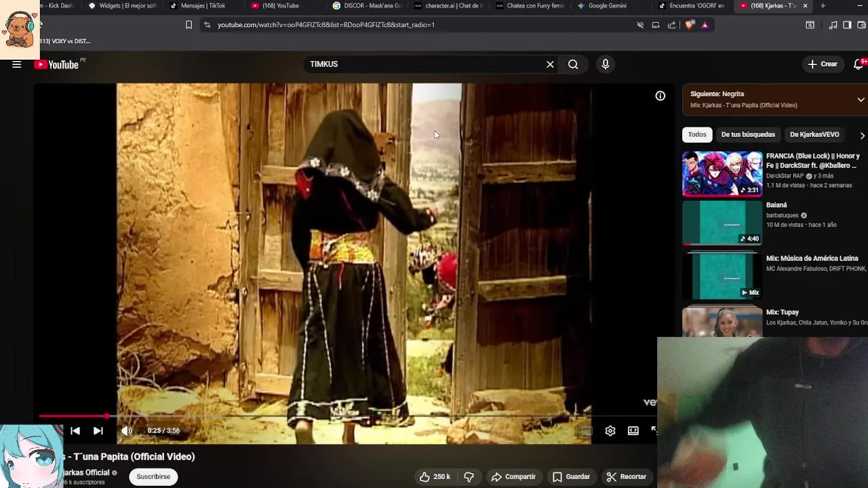Close the active Kjarkas tab
868x488 pixels.
[805, 6]
